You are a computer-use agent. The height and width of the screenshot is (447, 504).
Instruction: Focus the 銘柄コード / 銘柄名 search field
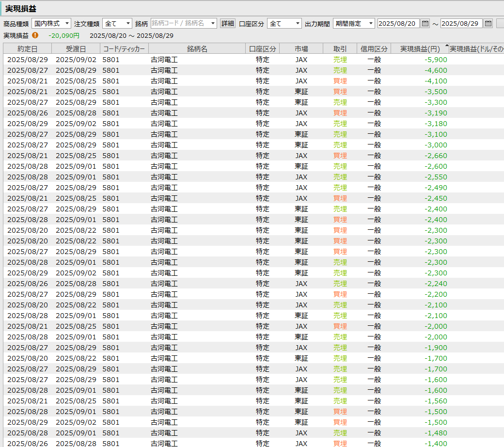tap(180, 23)
